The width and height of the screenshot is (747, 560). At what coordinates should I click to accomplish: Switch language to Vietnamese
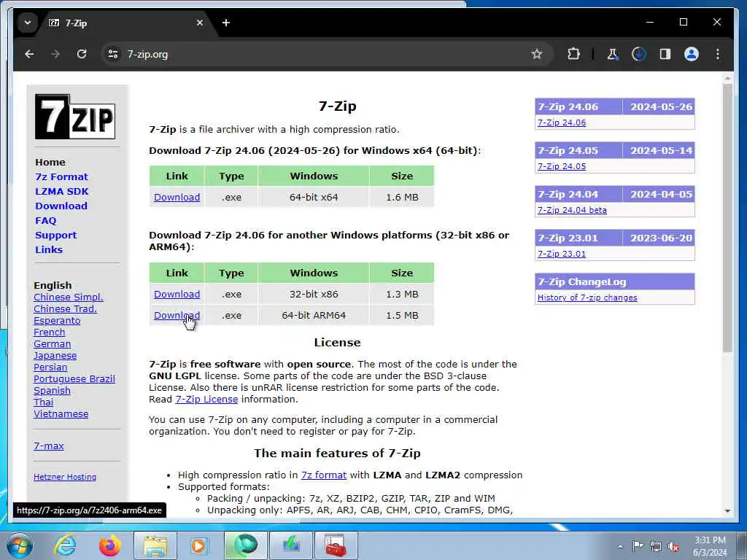[x=61, y=414]
